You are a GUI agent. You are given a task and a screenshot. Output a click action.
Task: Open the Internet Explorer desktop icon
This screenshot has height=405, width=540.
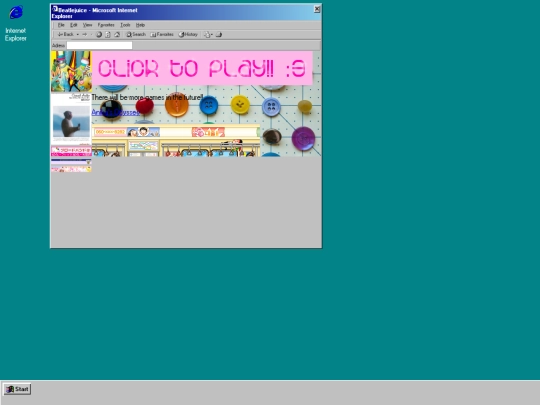16,22
